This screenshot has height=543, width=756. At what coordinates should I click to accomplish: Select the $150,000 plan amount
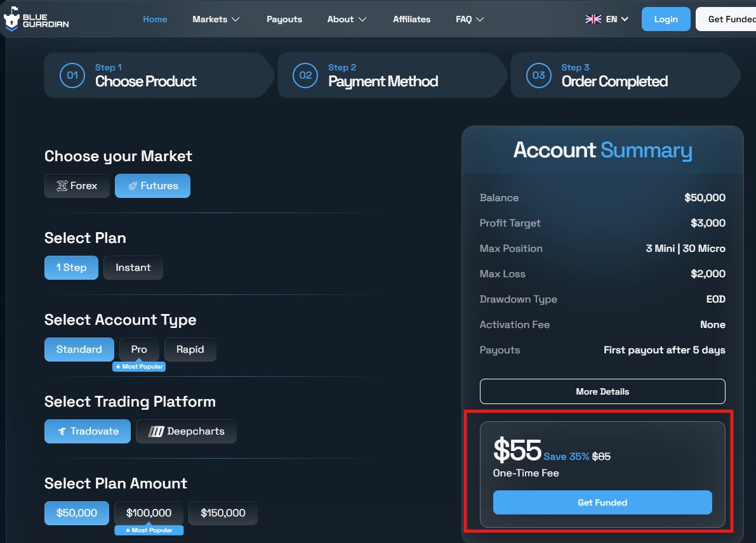[223, 513]
